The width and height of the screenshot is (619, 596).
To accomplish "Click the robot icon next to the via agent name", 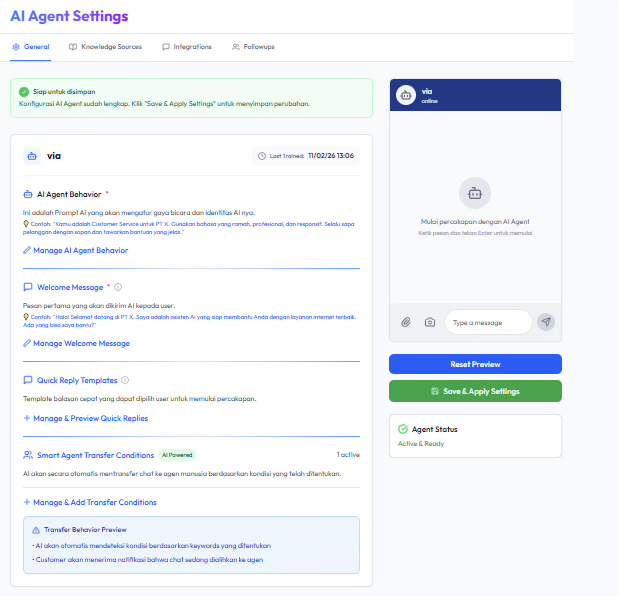I will click(32, 156).
